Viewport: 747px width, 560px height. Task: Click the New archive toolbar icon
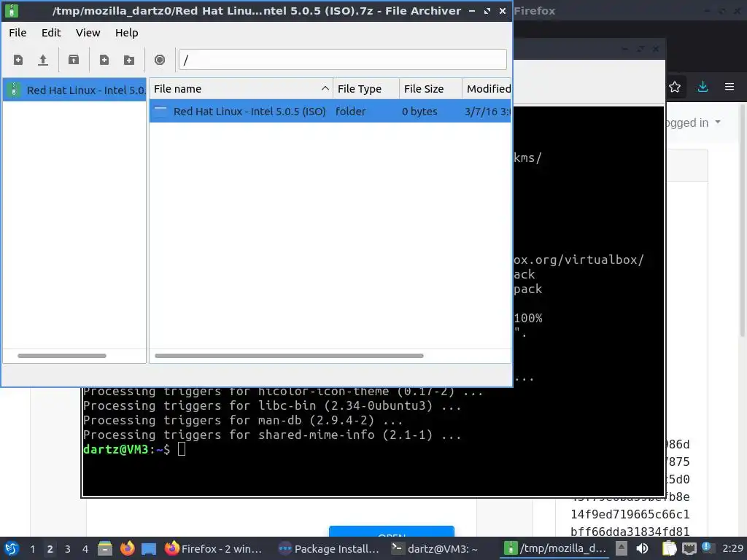[18, 60]
